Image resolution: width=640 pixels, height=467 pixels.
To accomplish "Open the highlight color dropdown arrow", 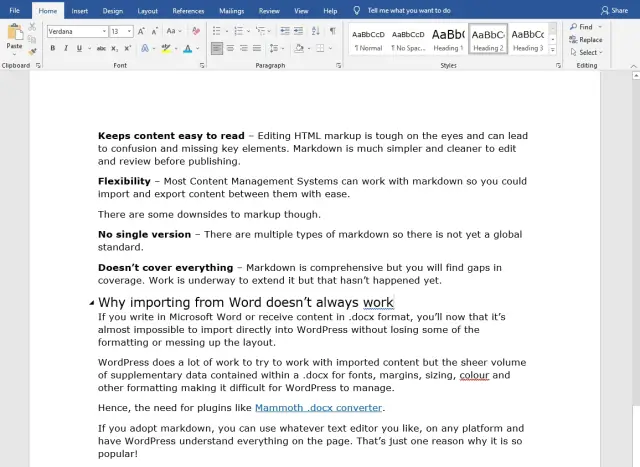I will (176, 49).
